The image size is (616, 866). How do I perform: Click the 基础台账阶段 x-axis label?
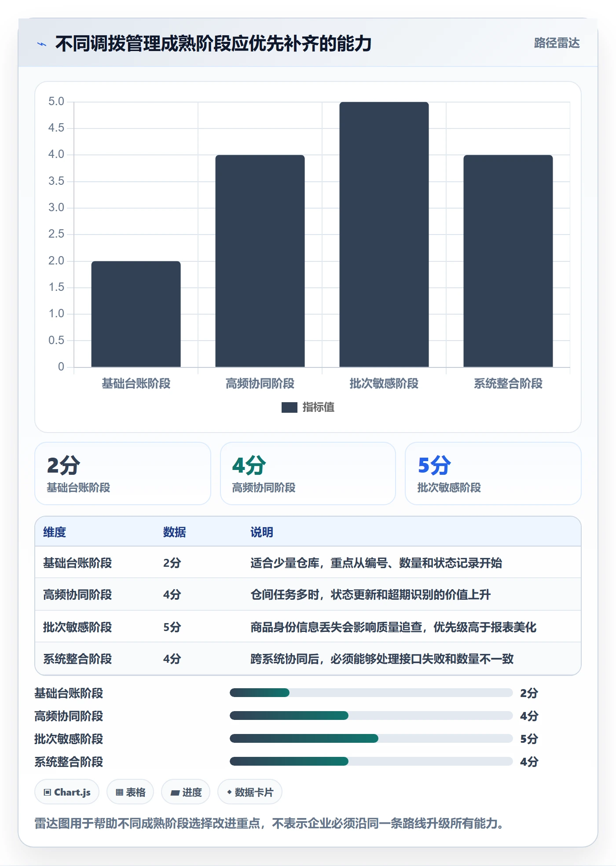point(136,384)
